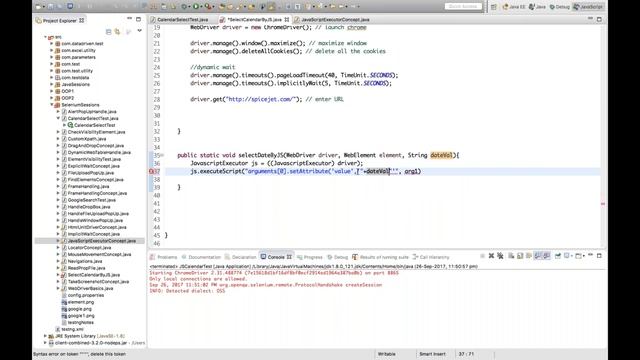Switch to the Java perspective
This screenshot has width=640, height=360.
coord(538,7)
